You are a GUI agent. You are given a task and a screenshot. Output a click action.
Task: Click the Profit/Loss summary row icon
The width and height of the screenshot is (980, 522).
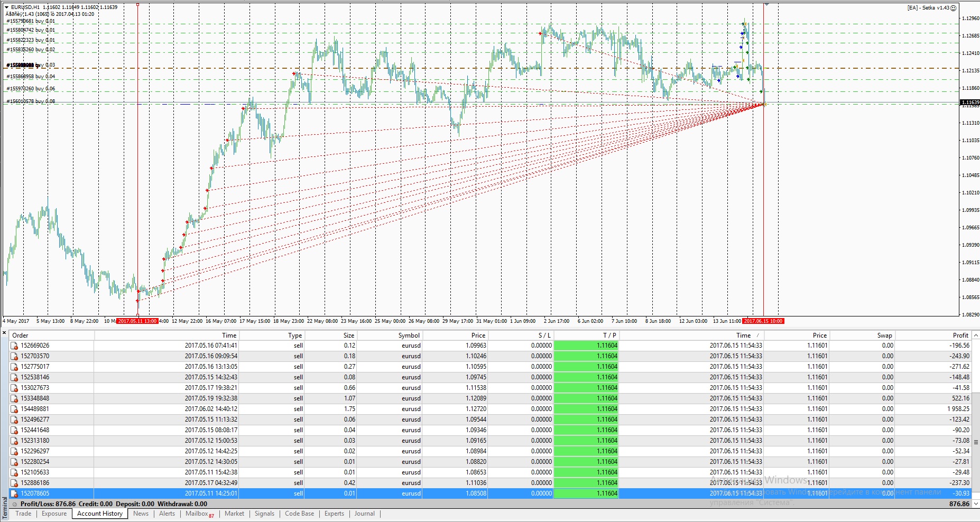15,504
